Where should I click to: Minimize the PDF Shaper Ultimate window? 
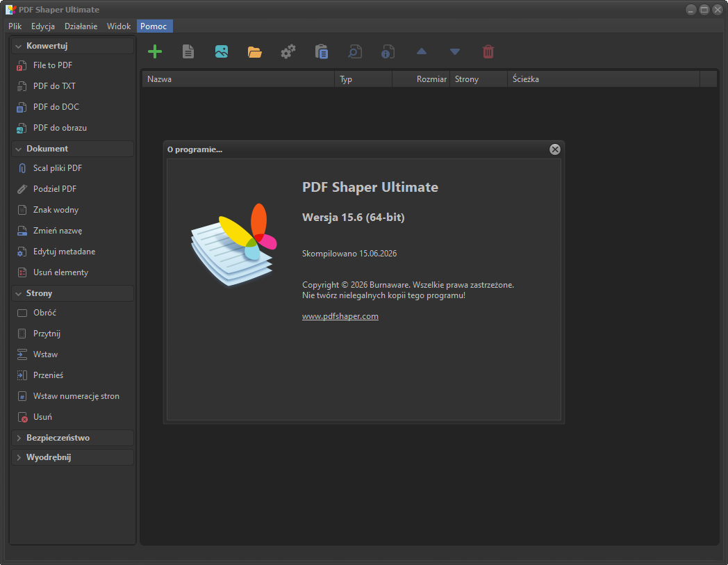coord(691,10)
